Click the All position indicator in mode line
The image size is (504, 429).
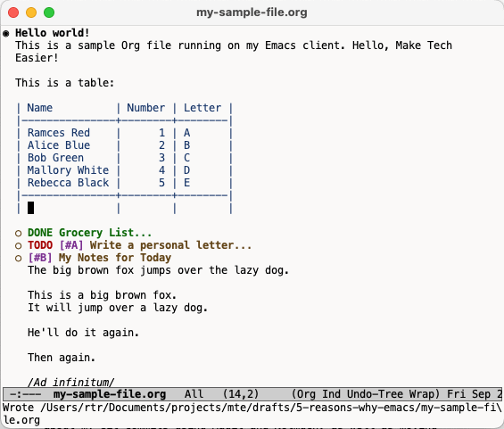194,394
